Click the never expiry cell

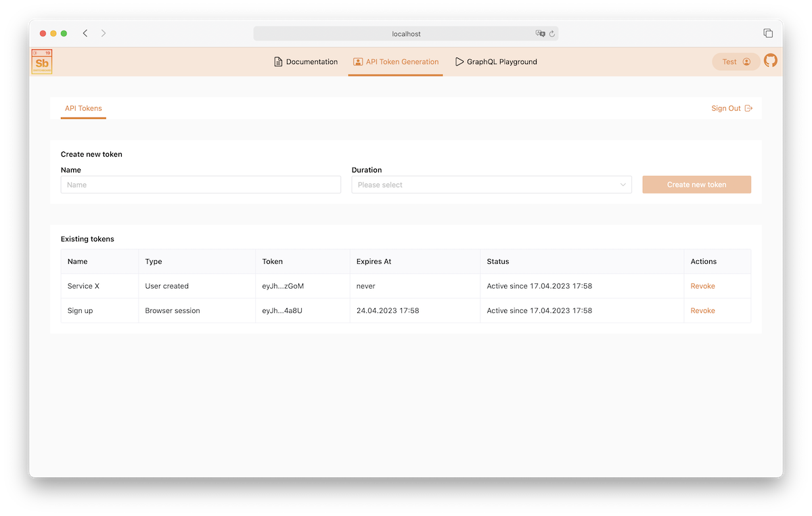[415, 286]
